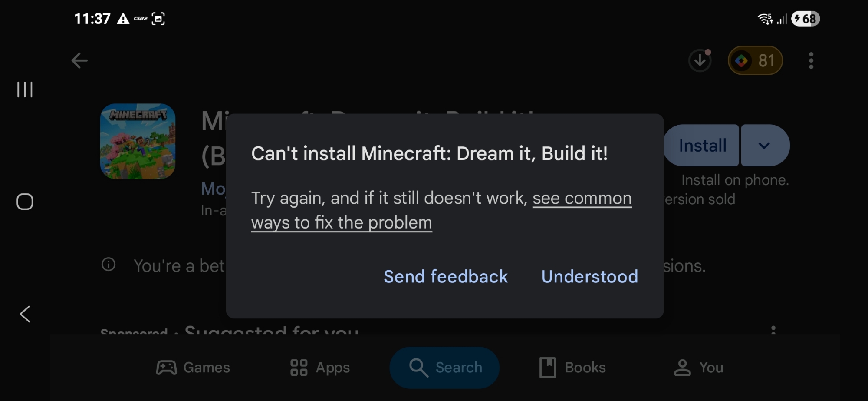Viewport: 868px width, 401px height.
Task: Tap the beta info icon
Action: coord(108,264)
